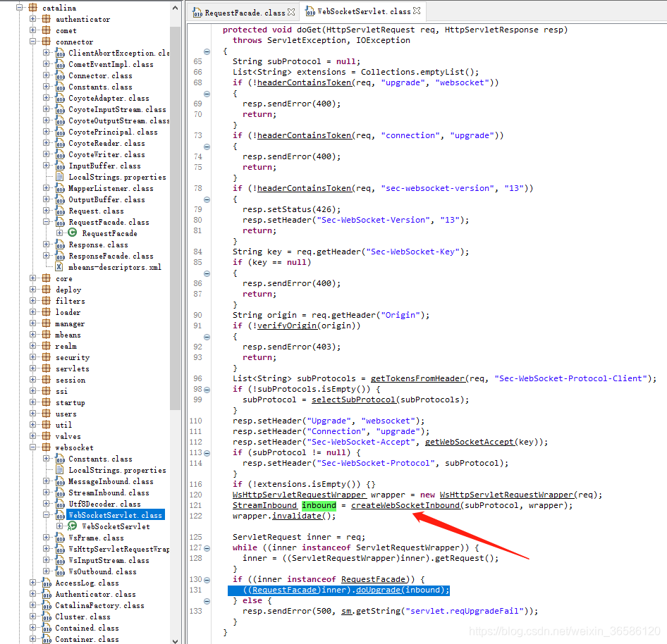This screenshot has height=644, width=667.
Task: Click the tree panel vertical scrollbar thumb
Action: (x=176, y=218)
